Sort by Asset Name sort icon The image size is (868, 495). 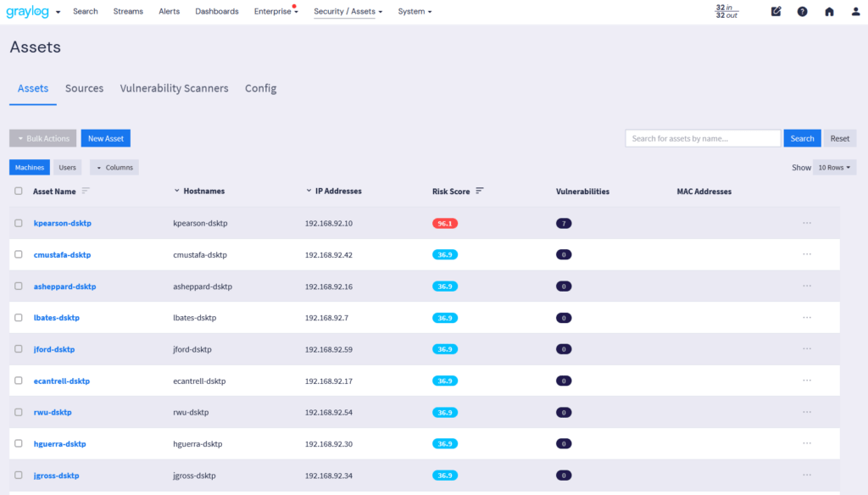tap(86, 192)
